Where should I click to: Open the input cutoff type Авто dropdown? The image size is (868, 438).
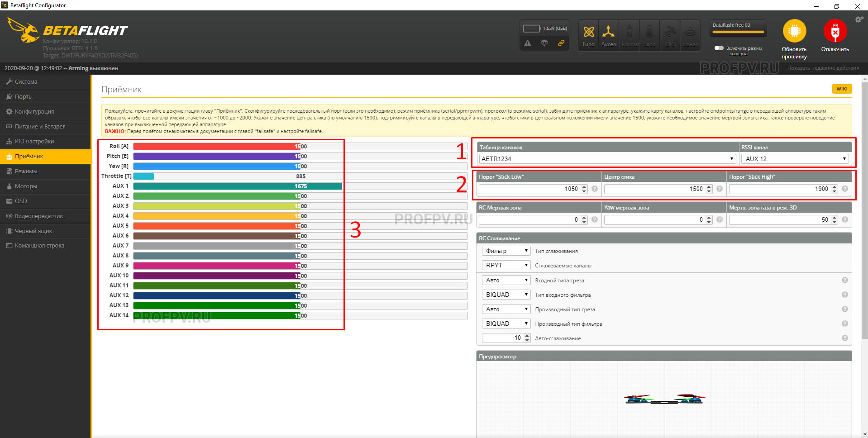(506, 280)
